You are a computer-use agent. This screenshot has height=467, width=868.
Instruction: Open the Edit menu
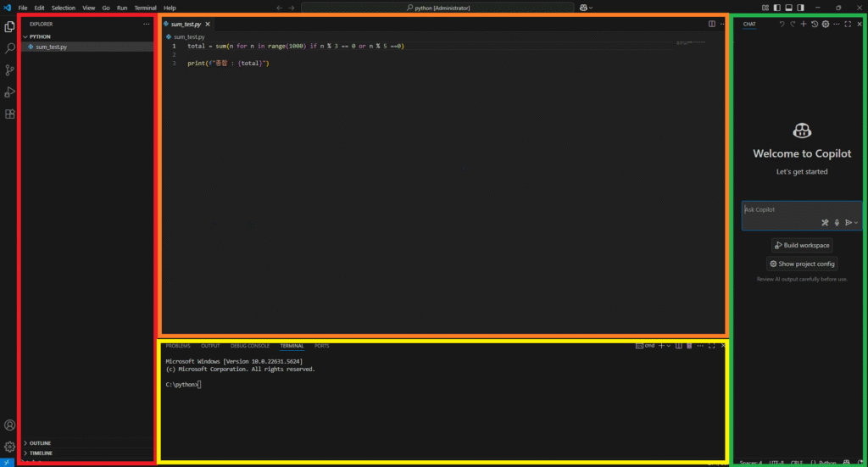(x=39, y=8)
